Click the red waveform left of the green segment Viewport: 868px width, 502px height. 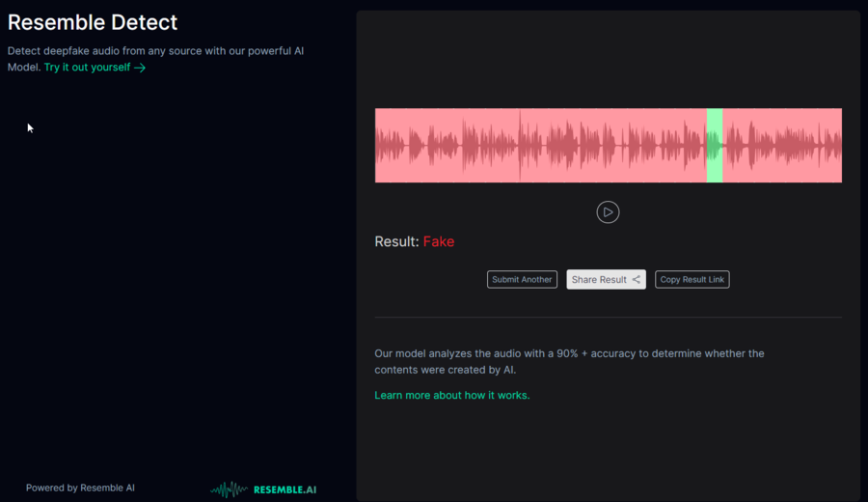point(540,145)
